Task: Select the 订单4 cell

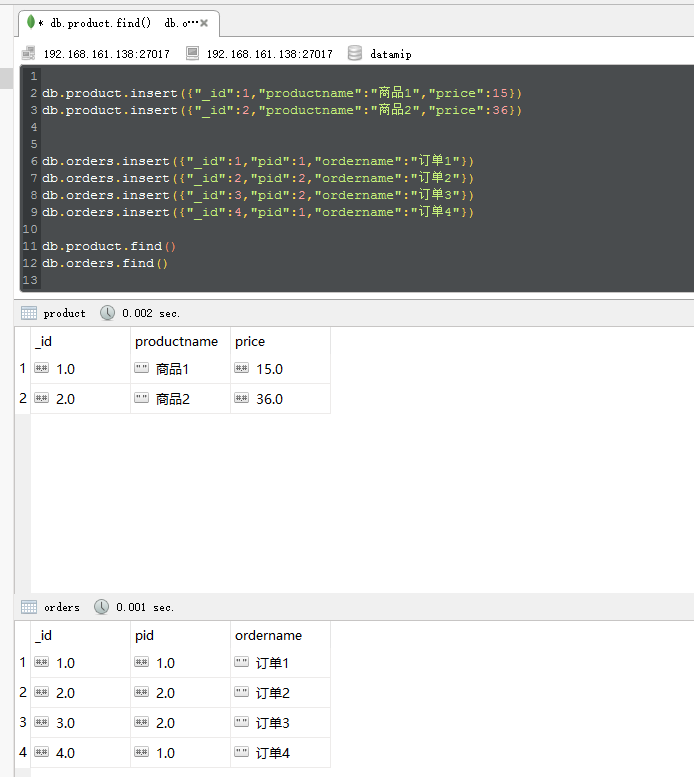Action: (280, 752)
